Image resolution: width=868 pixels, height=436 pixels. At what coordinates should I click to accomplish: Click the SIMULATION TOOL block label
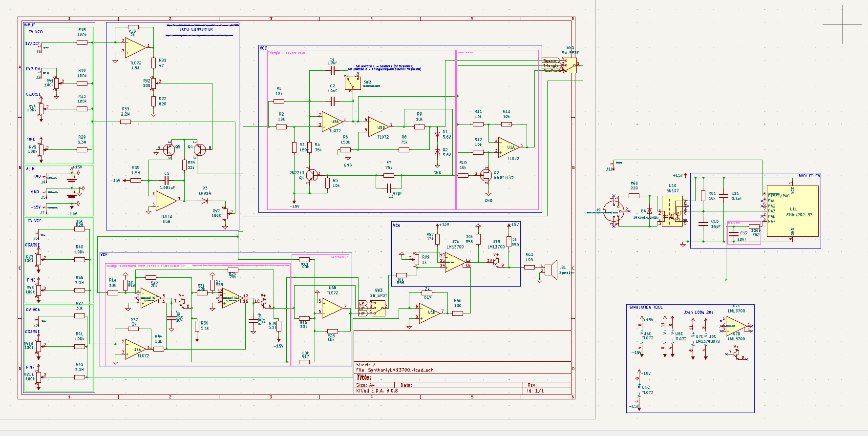coord(646,307)
